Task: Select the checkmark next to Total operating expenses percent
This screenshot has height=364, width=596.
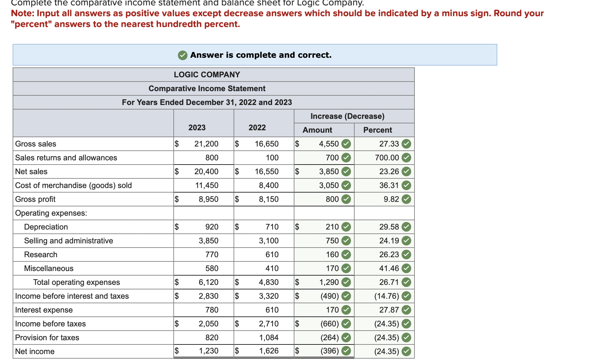Action: tap(406, 282)
